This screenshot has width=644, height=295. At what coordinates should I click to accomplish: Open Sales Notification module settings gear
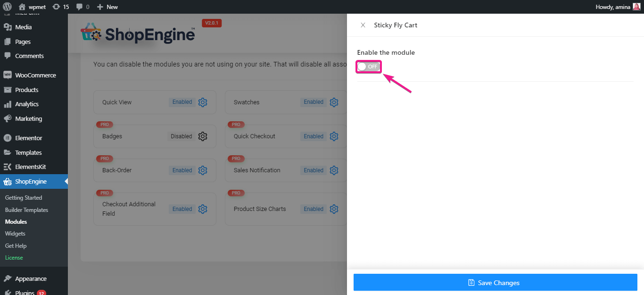pyautogui.click(x=334, y=170)
